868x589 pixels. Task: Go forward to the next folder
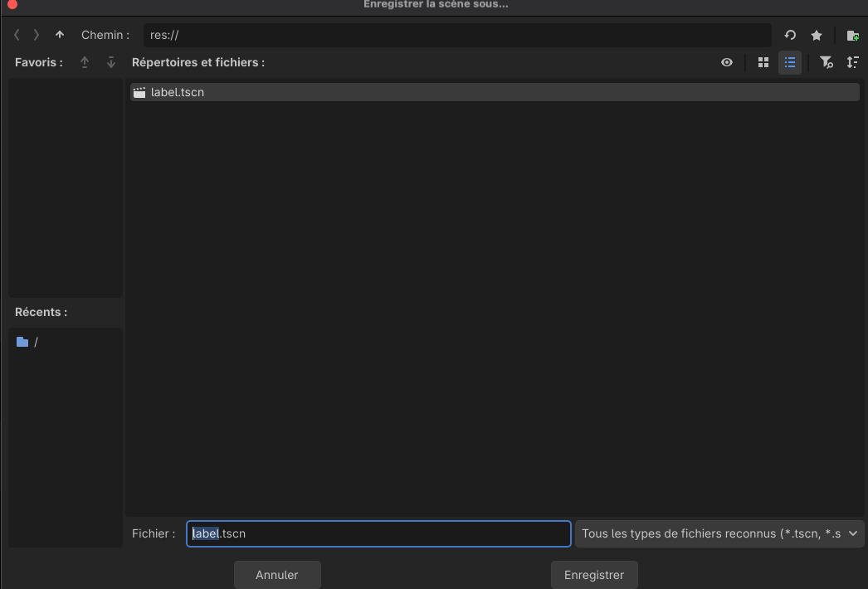[37, 35]
